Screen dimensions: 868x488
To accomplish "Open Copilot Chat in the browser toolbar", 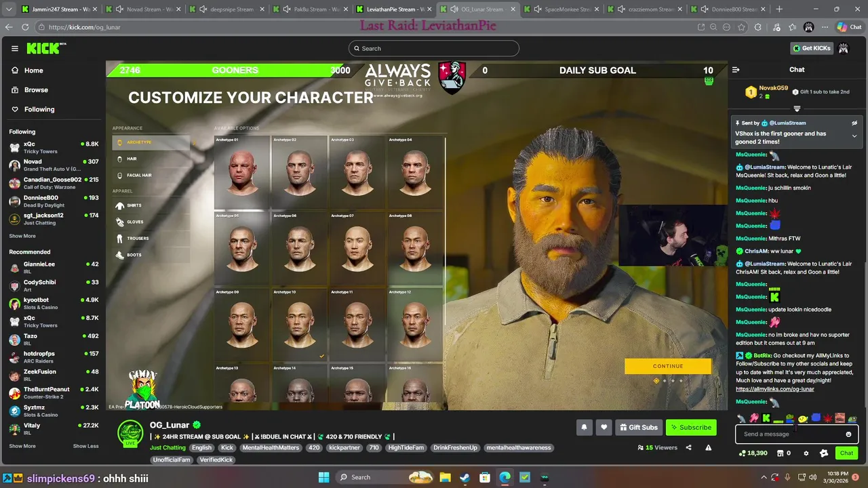I will [850, 27].
